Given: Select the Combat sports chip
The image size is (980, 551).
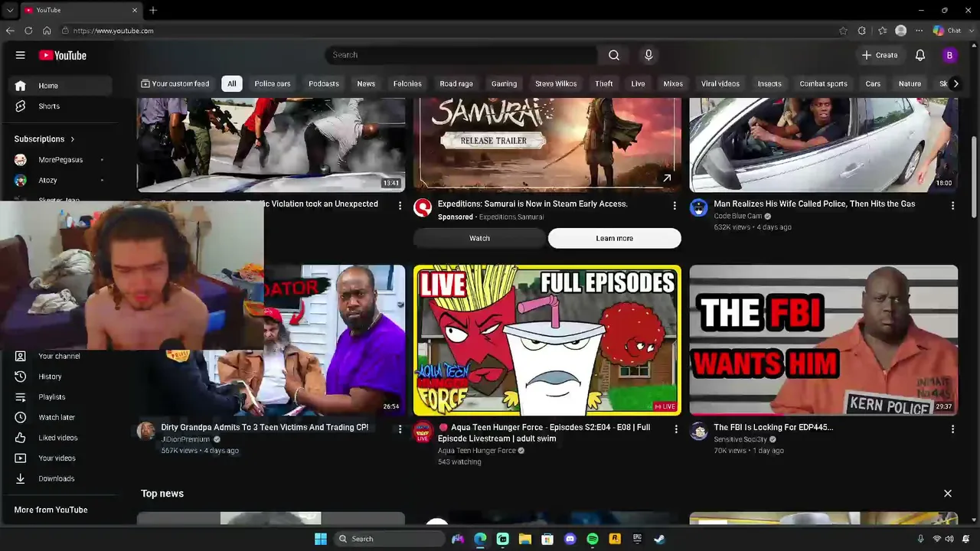Looking at the screenshot, I should (x=823, y=83).
